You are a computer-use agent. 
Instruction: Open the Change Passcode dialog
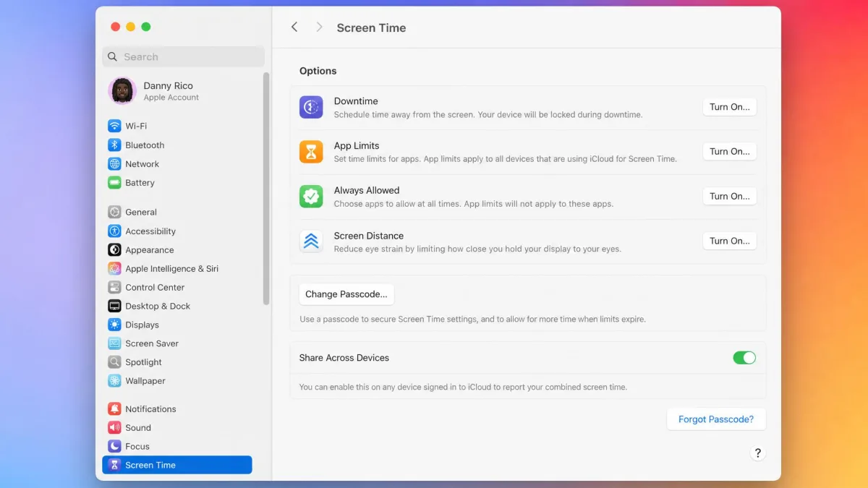click(346, 294)
